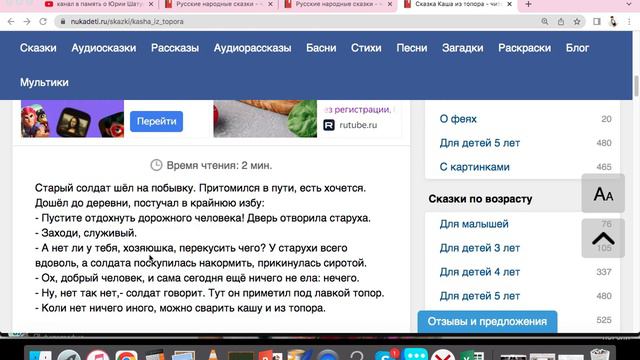Open the browser side panel

coord(597,22)
